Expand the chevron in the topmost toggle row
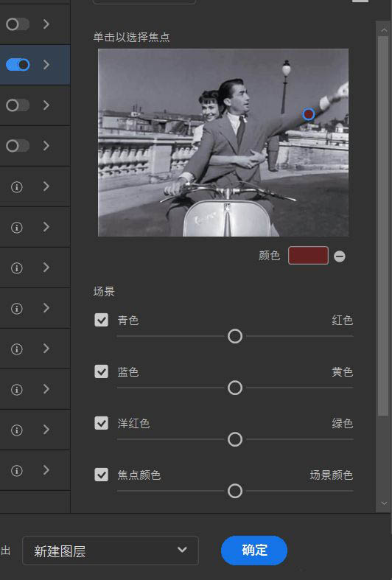The height and width of the screenshot is (580, 392). (46, 24)
